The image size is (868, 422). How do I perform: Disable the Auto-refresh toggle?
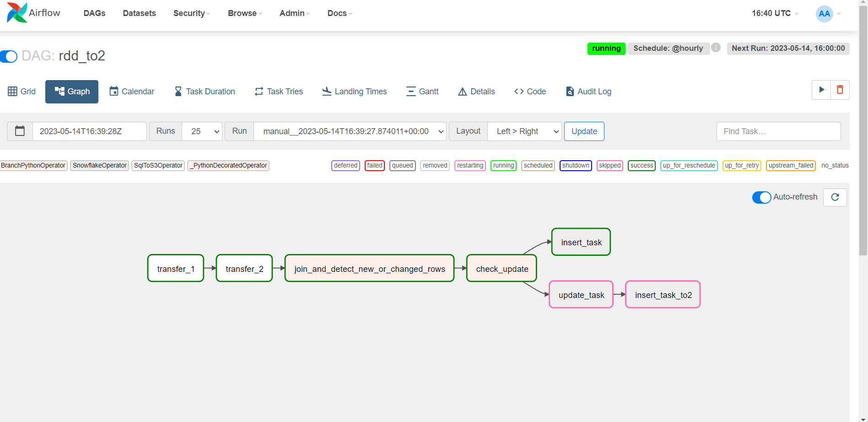point(761,197)
